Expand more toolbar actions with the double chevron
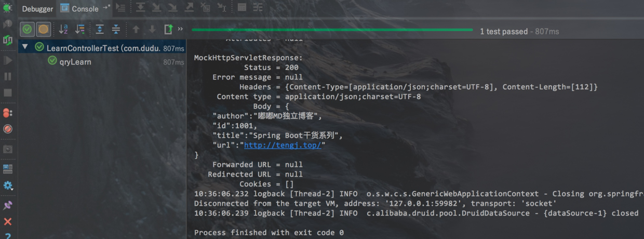Screen dimensions: 644x239 (x=180, y=29)
